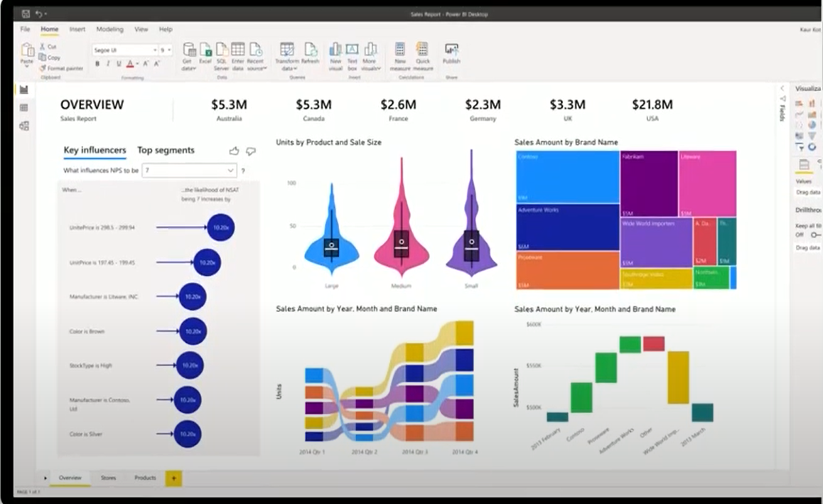
Task: Switch to Model view in left sidebar
Action: 24,126
